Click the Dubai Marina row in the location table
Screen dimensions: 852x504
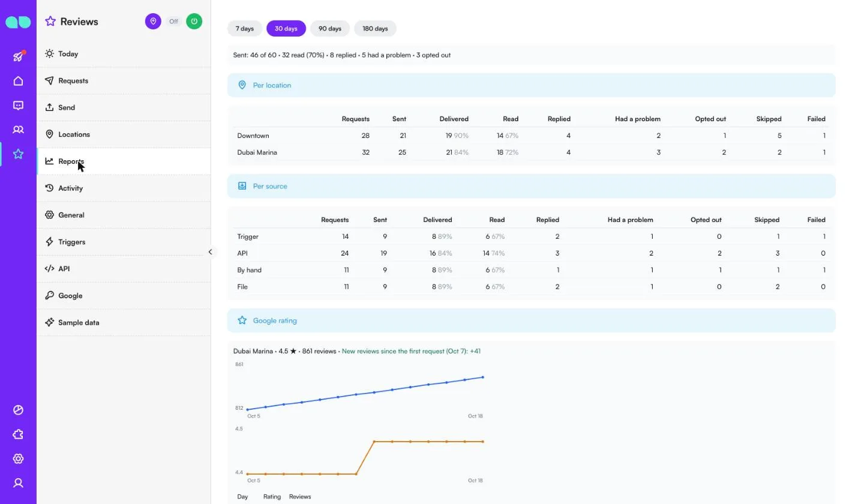[x=531, y=152]
